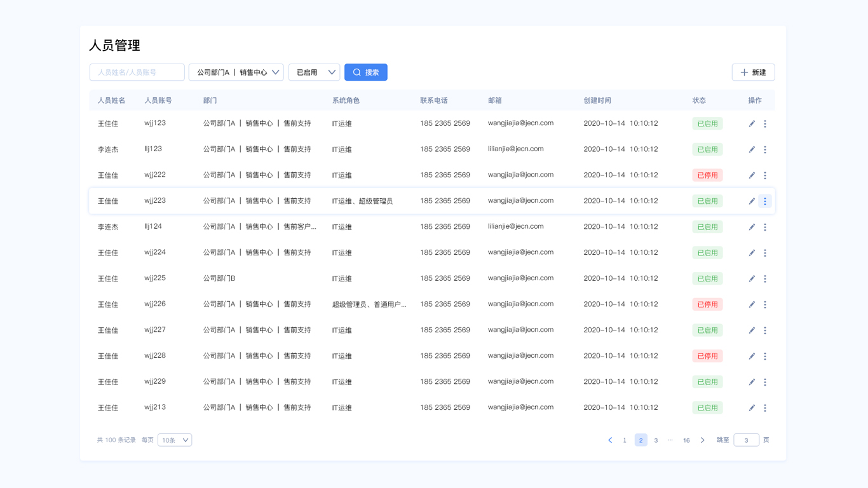This screenshot has width=868, height=488.
Task: Select page 3 in pagination
Action: tap(656, 440)
